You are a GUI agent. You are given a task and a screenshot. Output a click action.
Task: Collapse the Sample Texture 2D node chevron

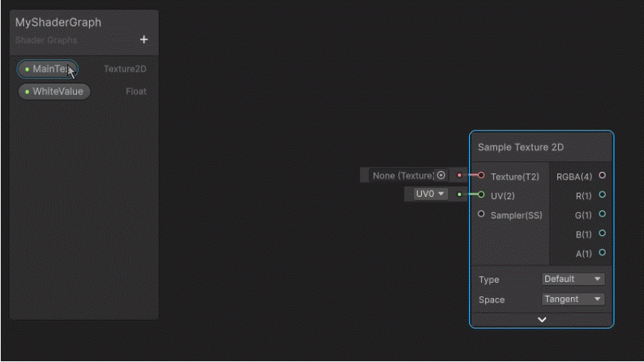click(x=541, y=320)
